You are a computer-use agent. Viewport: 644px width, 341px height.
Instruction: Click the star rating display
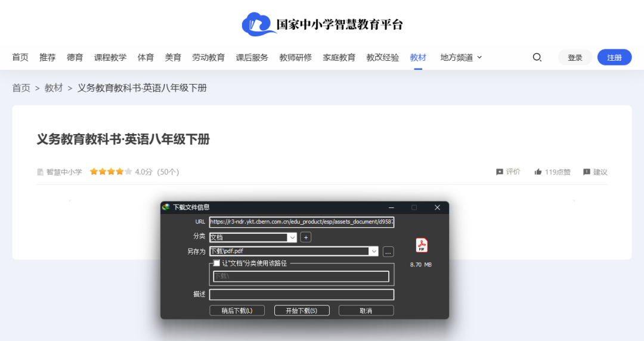(x=111, y=172)
